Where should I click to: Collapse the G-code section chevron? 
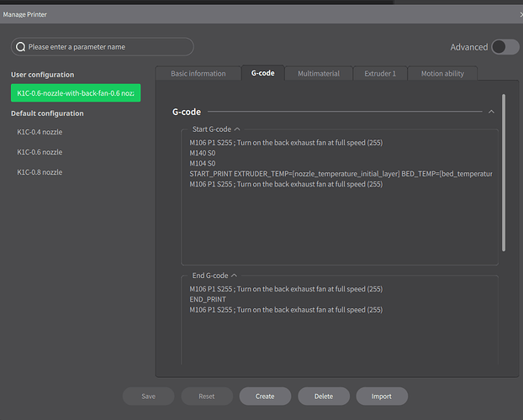pos(492,111)
